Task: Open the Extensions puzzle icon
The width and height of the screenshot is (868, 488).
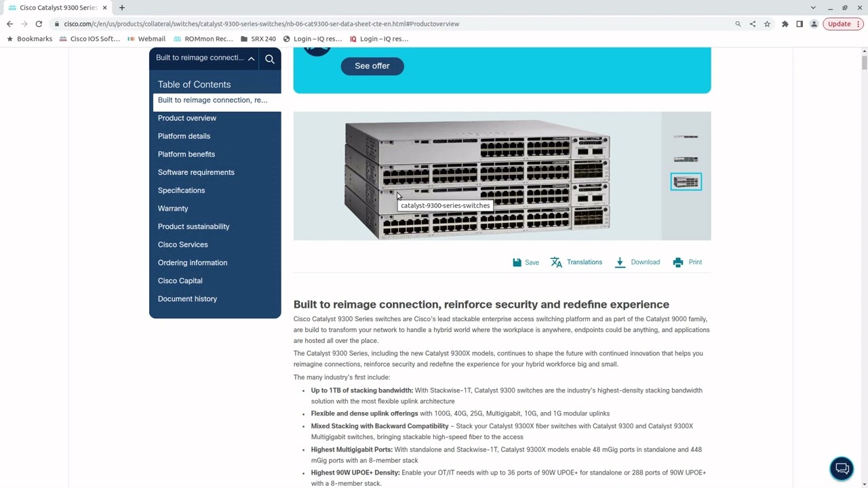Action: click(x=785, y=24)
